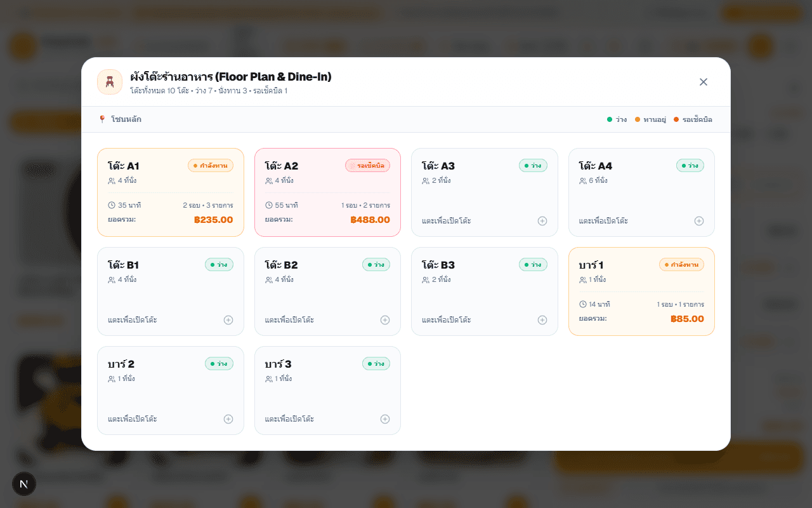The image size is (812, 508).
Task: Click the กำลังทาน badge on โต๊ะ A1
Action: (211, 166)
